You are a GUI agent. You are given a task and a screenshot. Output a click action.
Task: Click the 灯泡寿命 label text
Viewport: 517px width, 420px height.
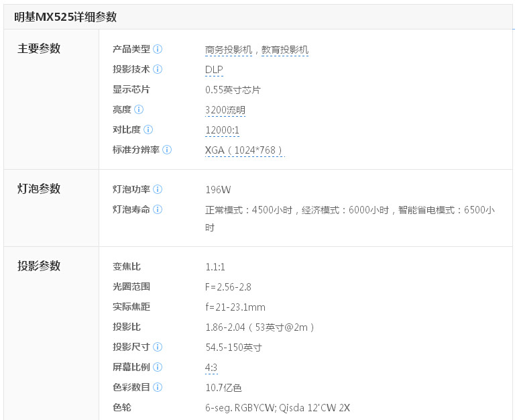pyautogui.click(x=131, y=209)
